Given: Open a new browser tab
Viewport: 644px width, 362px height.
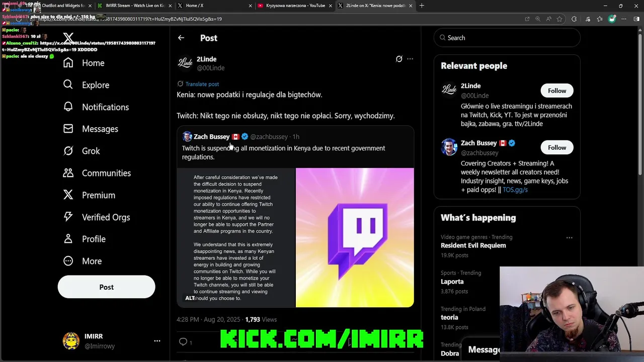Looking at the screenshot, I should pos(422,6).
